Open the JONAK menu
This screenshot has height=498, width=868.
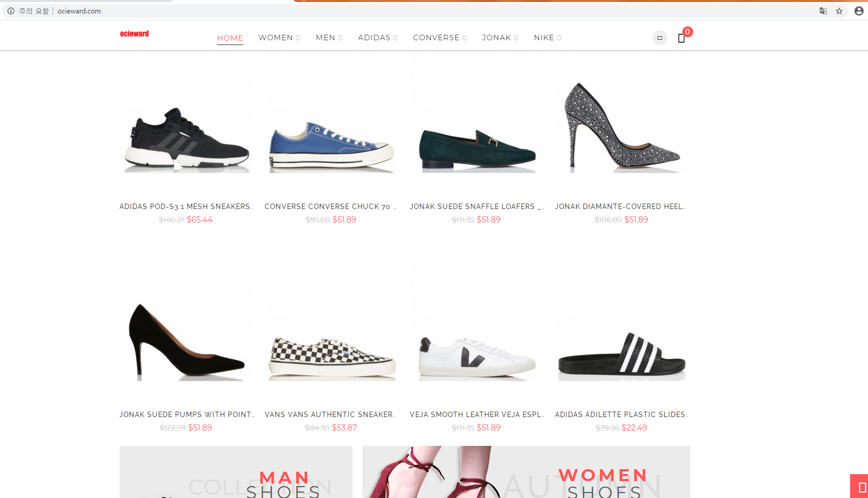pyautogui.click(x=496, y=38)
